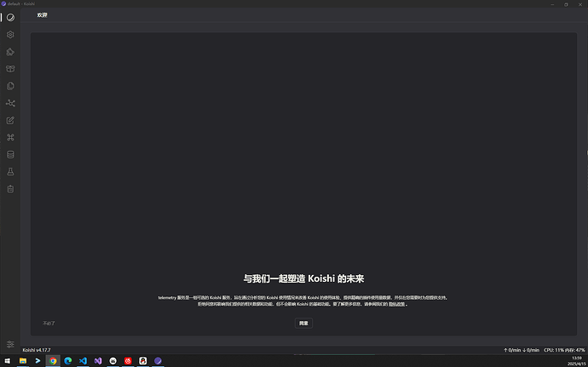
Task: Open plugin configuration gear icon
Action: [10, 35]
